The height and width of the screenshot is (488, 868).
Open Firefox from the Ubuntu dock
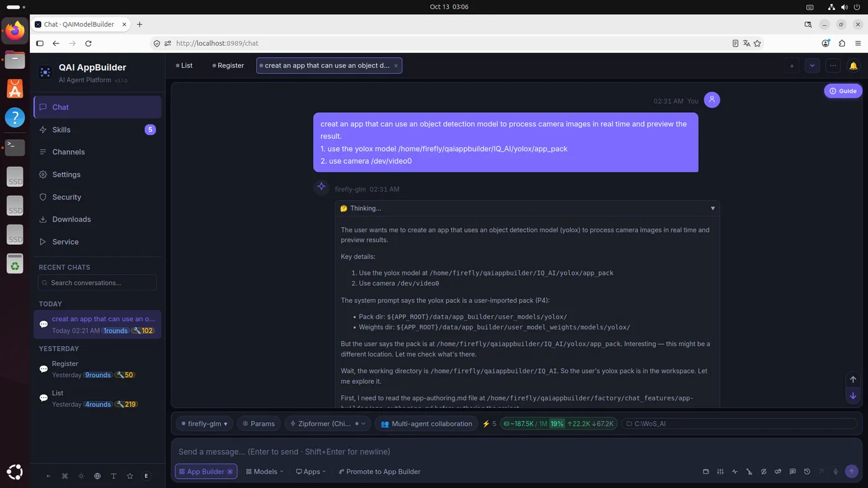[x=15, y=30]
